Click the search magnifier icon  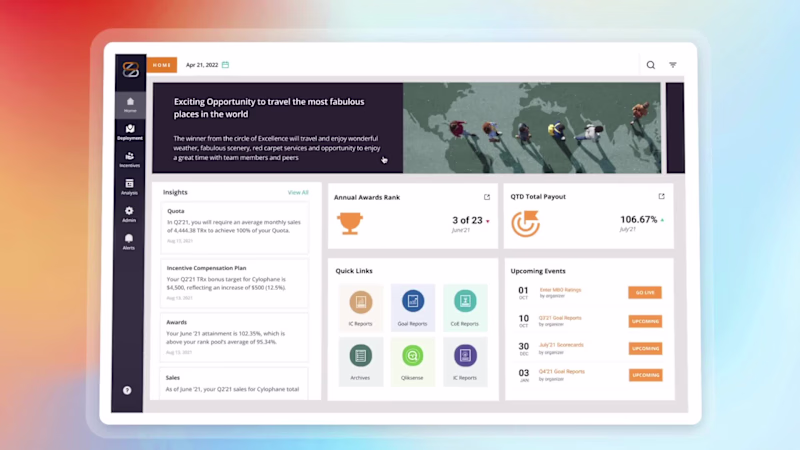pyautogui.click(x=651, y=65)
